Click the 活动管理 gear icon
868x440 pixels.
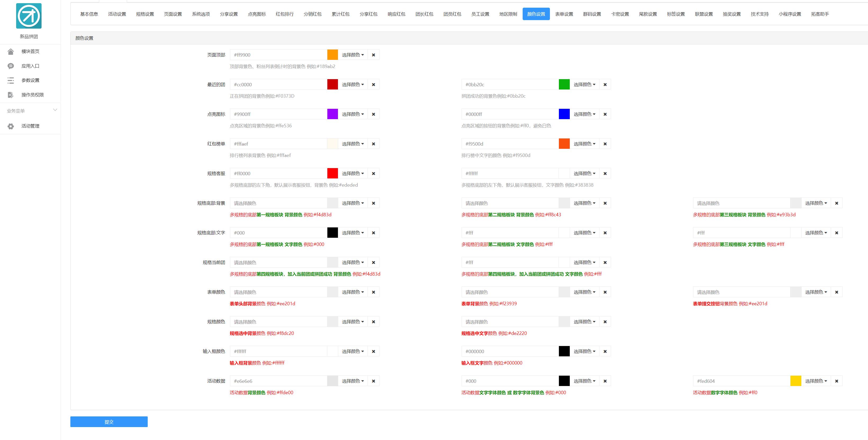point(11,126)
